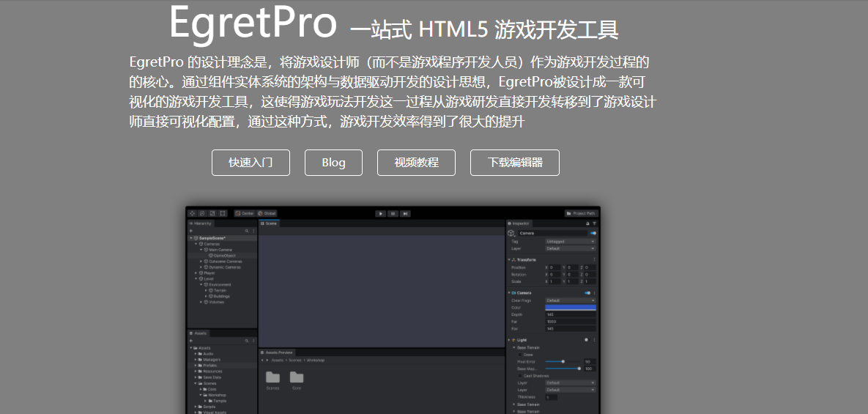This screenshot has width=868, height=414.
Task: Switch to the Assets Preview tab
Action: pos(277,352)
